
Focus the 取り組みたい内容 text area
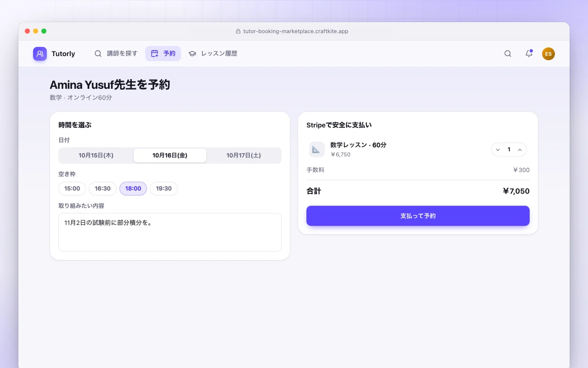(170, 232)
